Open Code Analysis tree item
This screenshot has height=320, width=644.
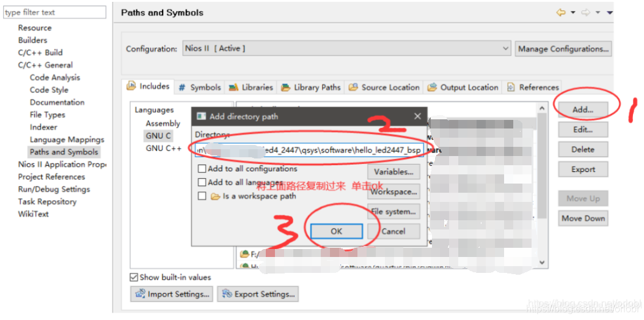coord(55,77)
